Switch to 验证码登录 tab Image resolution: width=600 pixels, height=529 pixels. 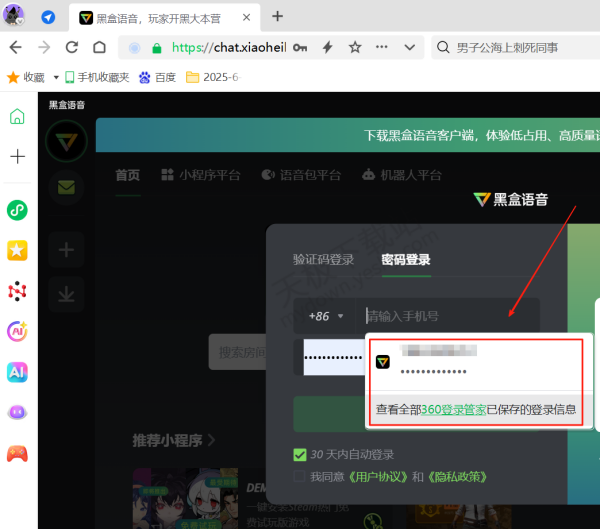point(323,260)
